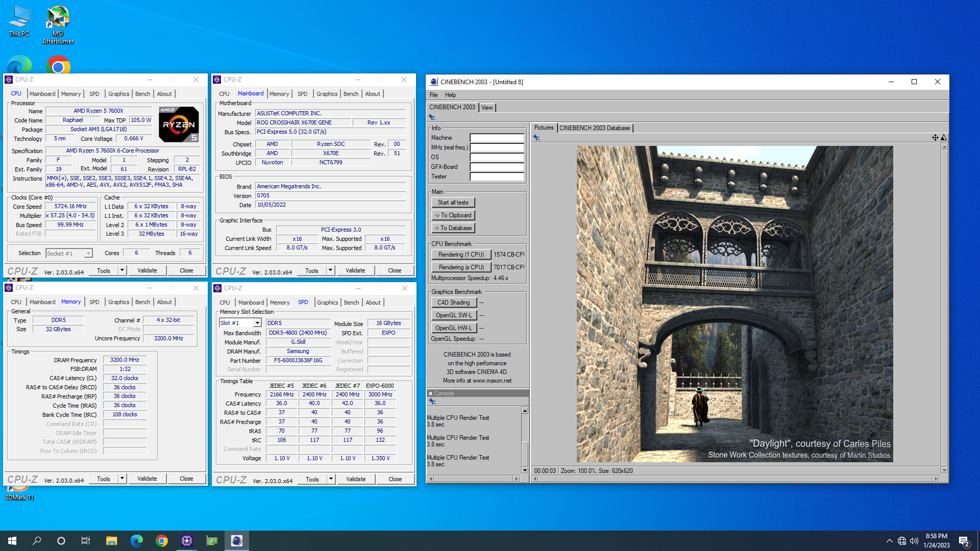Screen dimensions: 980x551
Task: Click the triangle icon in picture viewer corner
Action: pos(944,137)
